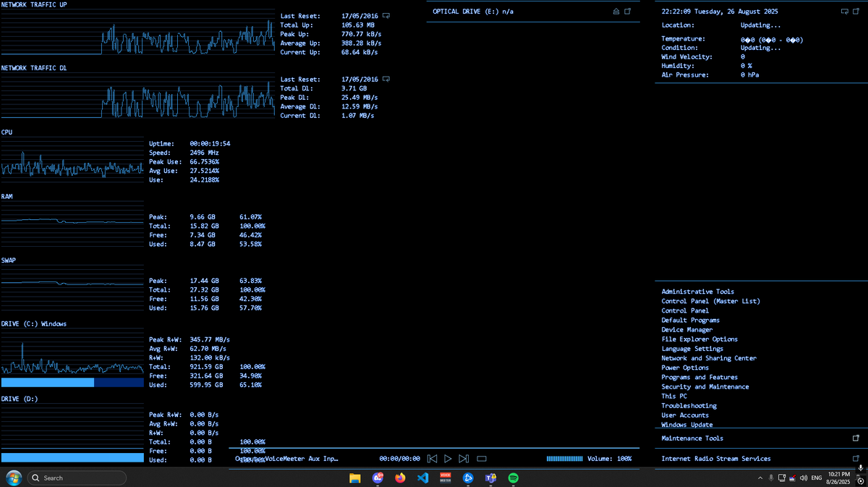Click the reset icon beside upload Last Reset
Image resolution: width=868 pixels, height=487 pixels.
(386, 16)
